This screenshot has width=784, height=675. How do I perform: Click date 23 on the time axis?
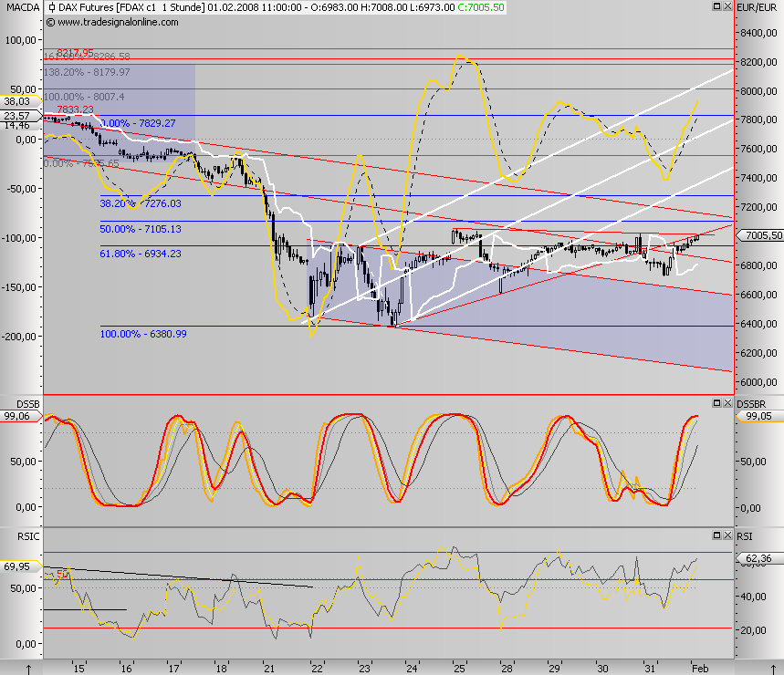pyautogui.click(x=364, y=669)
